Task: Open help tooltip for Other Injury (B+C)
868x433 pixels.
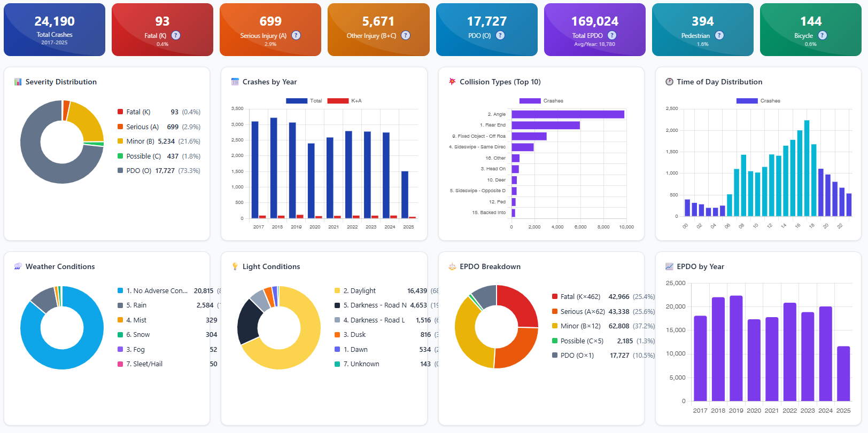Action: tap(406, 35)
